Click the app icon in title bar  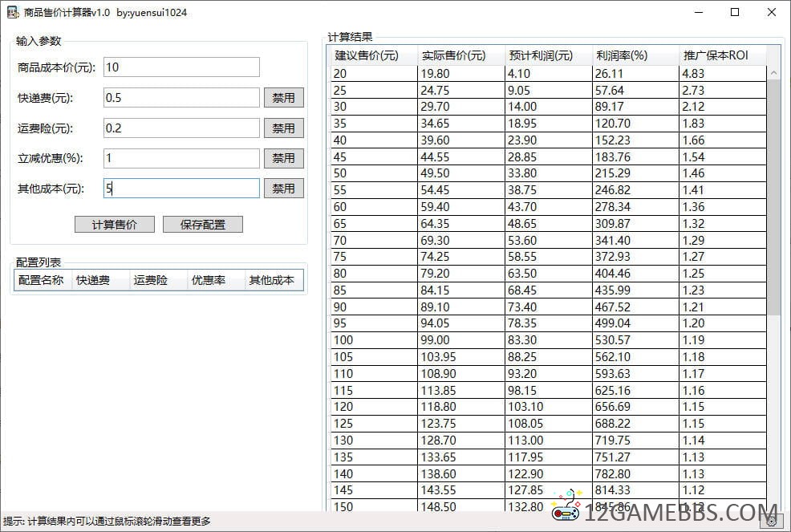[13, 12]
